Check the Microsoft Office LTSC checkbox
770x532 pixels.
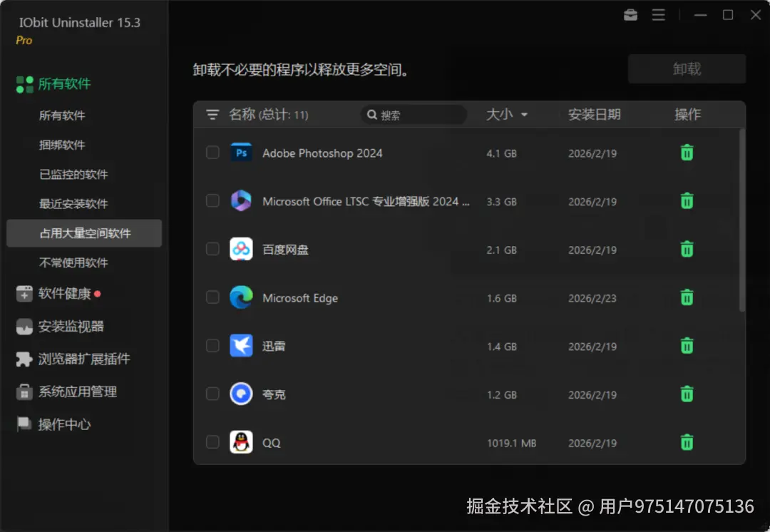[212, 201]
